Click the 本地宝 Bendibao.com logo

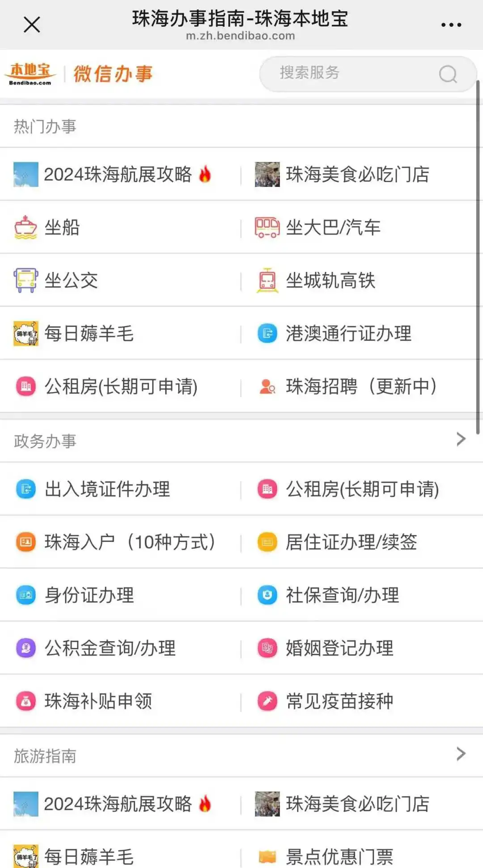pos(30,74)
